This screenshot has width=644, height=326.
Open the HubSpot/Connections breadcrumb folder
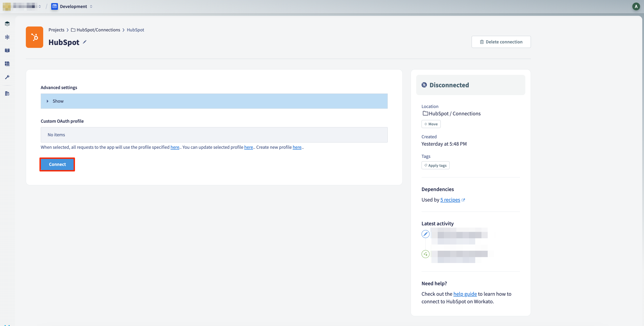pyautogui.click(x=96, y=30)
